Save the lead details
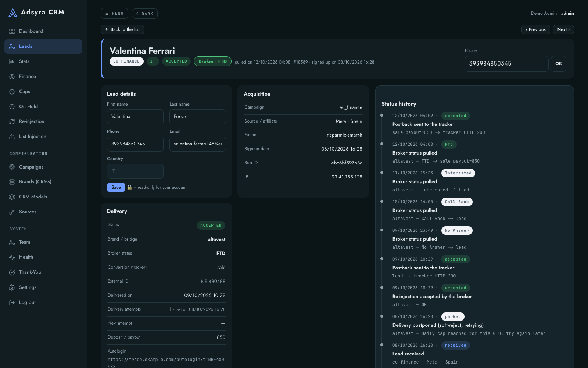 (x=116, y=187)
